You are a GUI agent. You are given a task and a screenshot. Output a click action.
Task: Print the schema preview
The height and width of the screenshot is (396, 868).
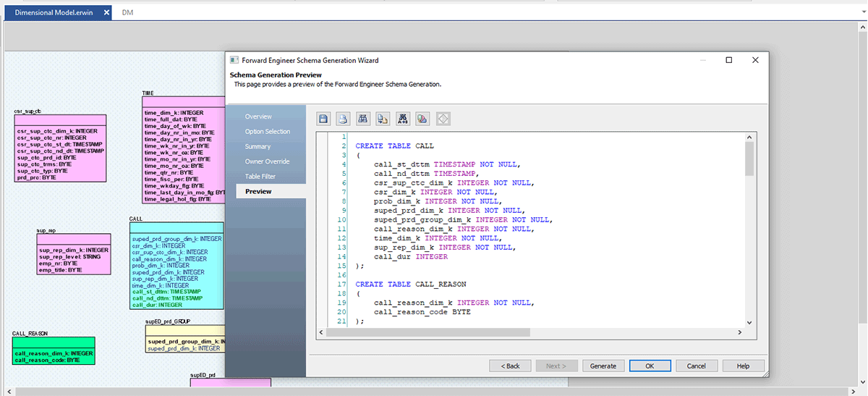pos(344,119)
